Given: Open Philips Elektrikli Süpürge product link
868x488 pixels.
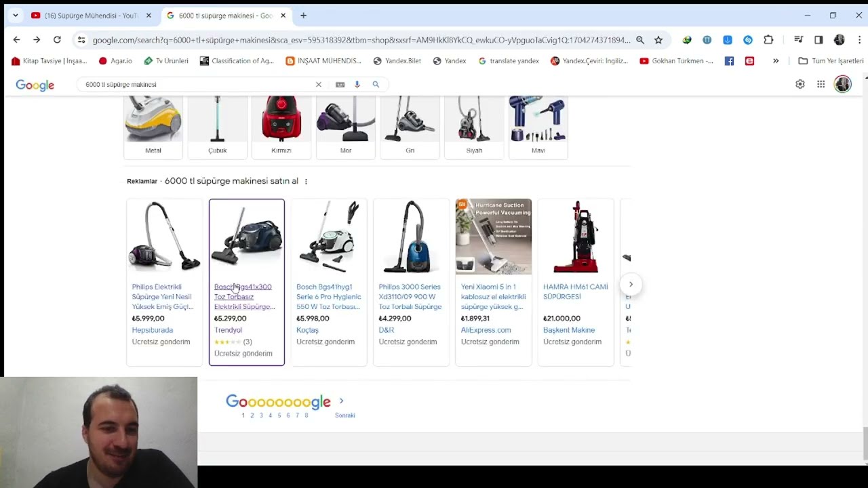Looking at the screenshot, I should [x=163, y=297].
